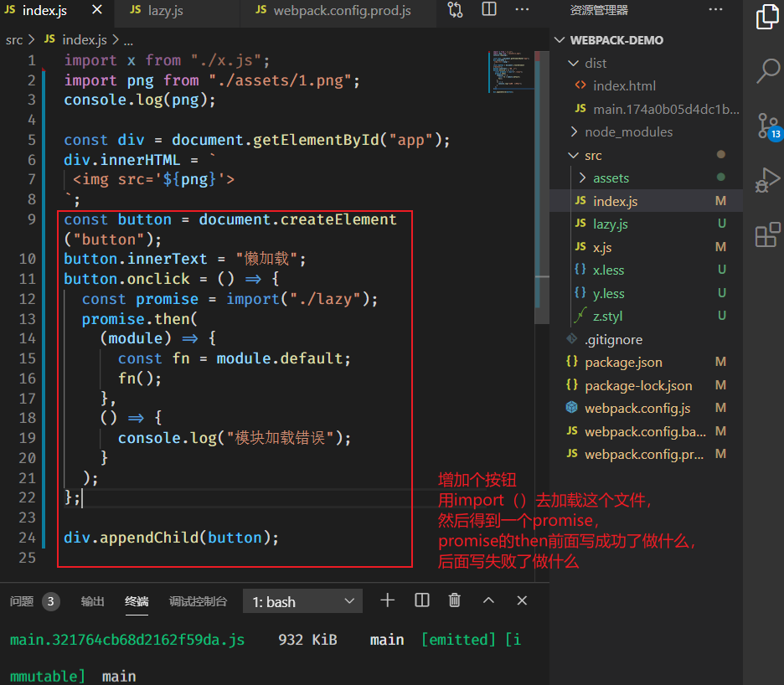This screenshot has height=685, width=784.
Task: Open x.js in the explorer tree
Action: [646, 247]
